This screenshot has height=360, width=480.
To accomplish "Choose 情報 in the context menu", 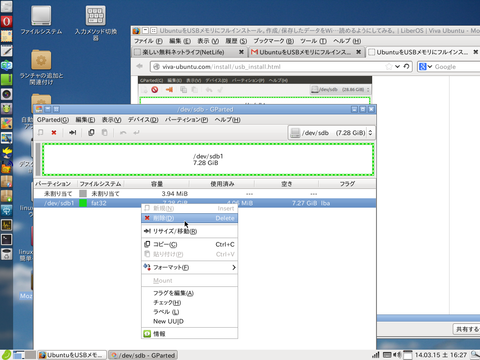I will coord(189,334).
